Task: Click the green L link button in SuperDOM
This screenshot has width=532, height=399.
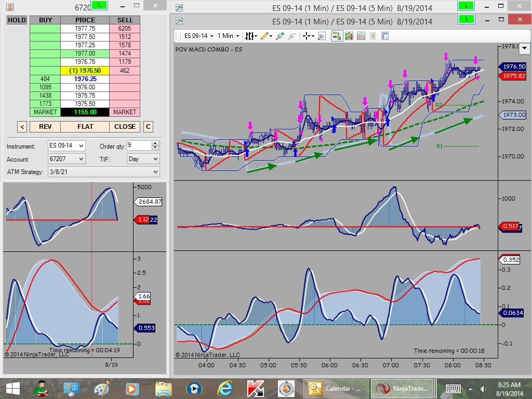Action: click(x=100, y=5)
